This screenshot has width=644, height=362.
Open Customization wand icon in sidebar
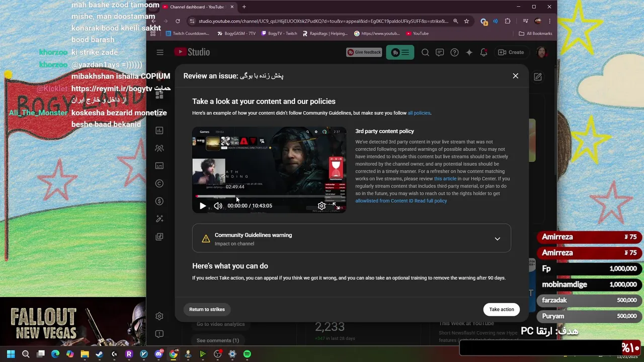coord(159,219)
